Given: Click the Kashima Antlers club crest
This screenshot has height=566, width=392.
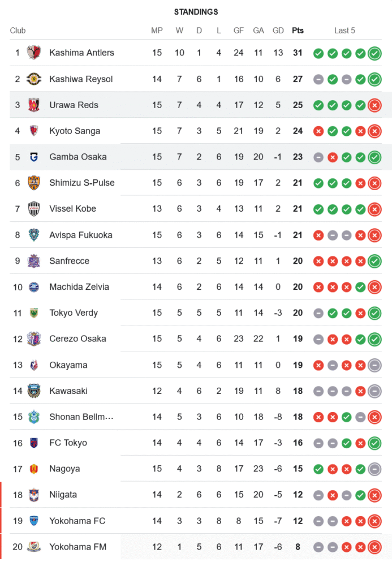Looking at the screenshot, I should point(34,53).
